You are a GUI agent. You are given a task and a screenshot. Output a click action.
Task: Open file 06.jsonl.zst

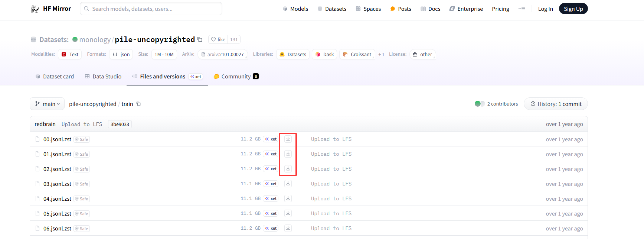click(57, 229)
